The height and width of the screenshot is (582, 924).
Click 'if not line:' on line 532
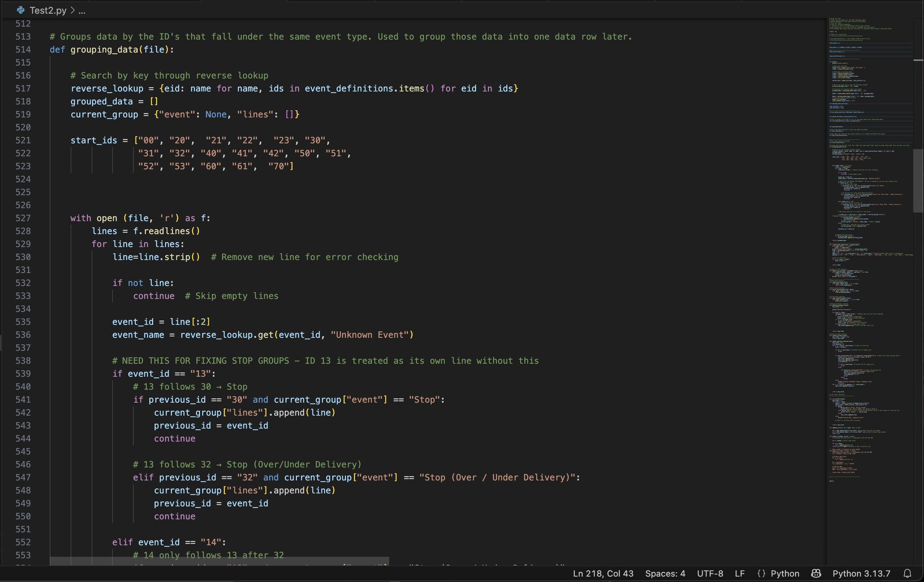pos(143,283)
